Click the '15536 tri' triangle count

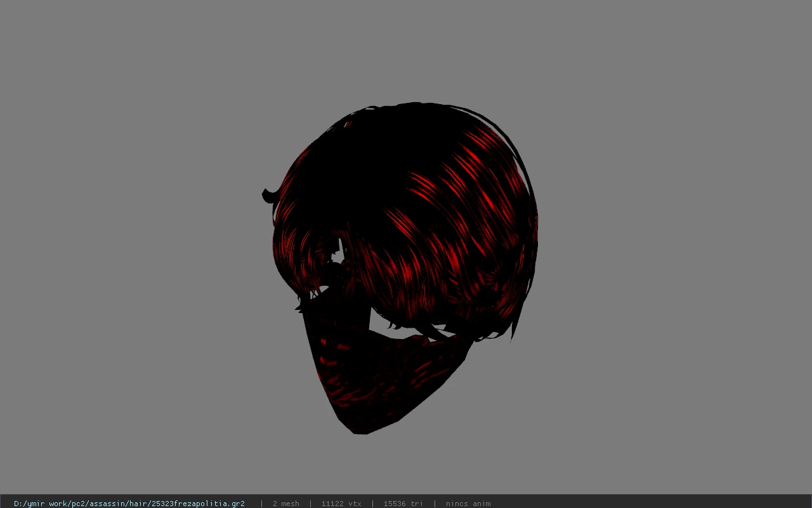tap(403, 504)
